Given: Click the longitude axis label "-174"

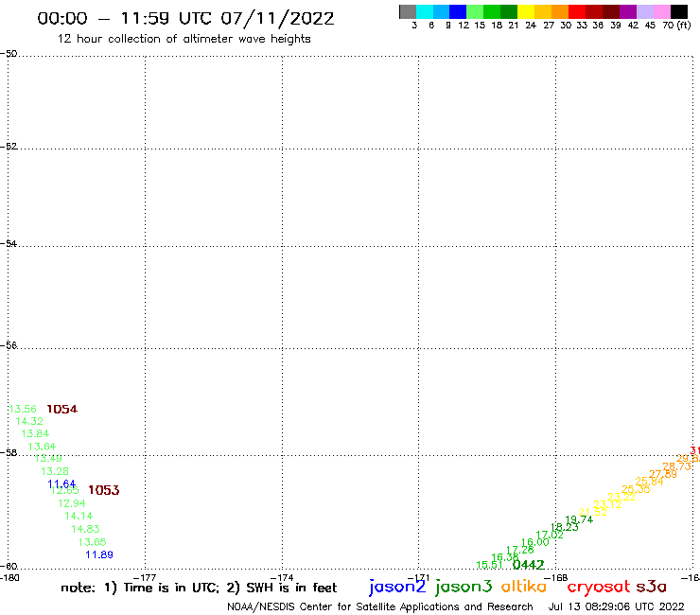Looking at the screenshot, I should tap(282, 577).
